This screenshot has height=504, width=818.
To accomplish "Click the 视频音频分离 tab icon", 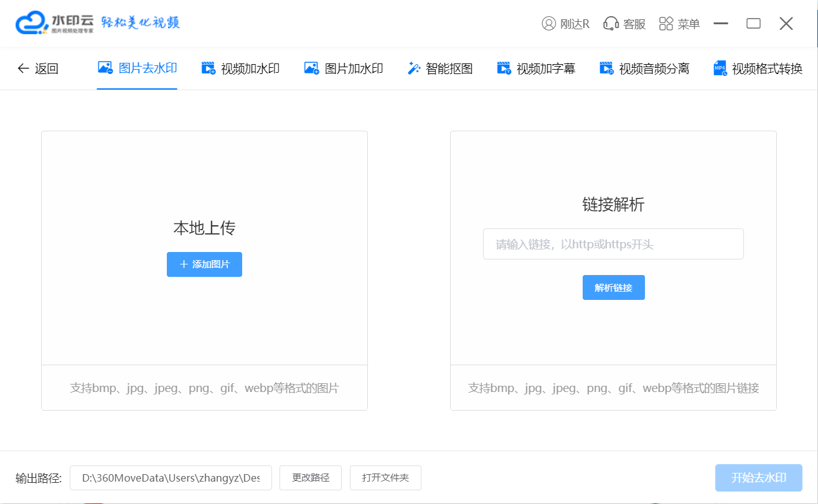I will (x=606, y=68).
